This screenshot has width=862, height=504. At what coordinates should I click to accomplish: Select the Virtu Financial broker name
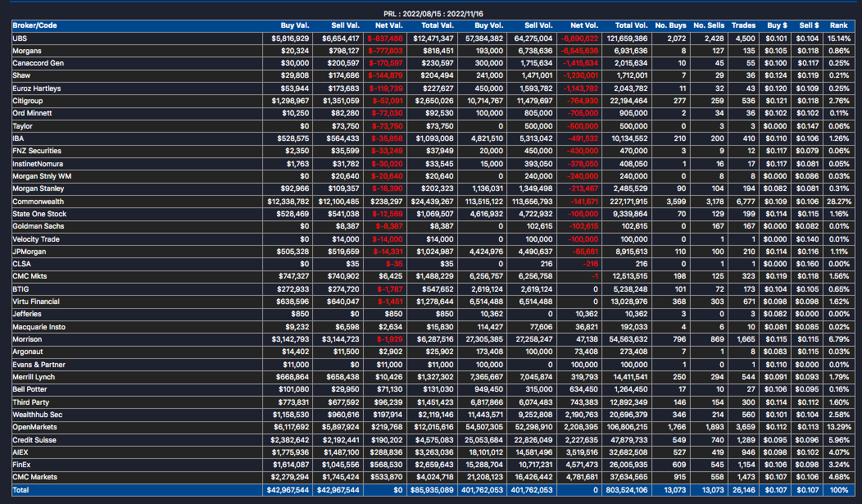(36, 302)
